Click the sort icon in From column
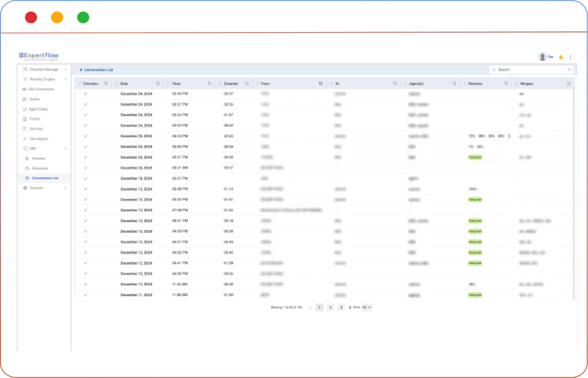Viewport: 588px width, 378px height. pyautogui.click(x=321, y=84)
